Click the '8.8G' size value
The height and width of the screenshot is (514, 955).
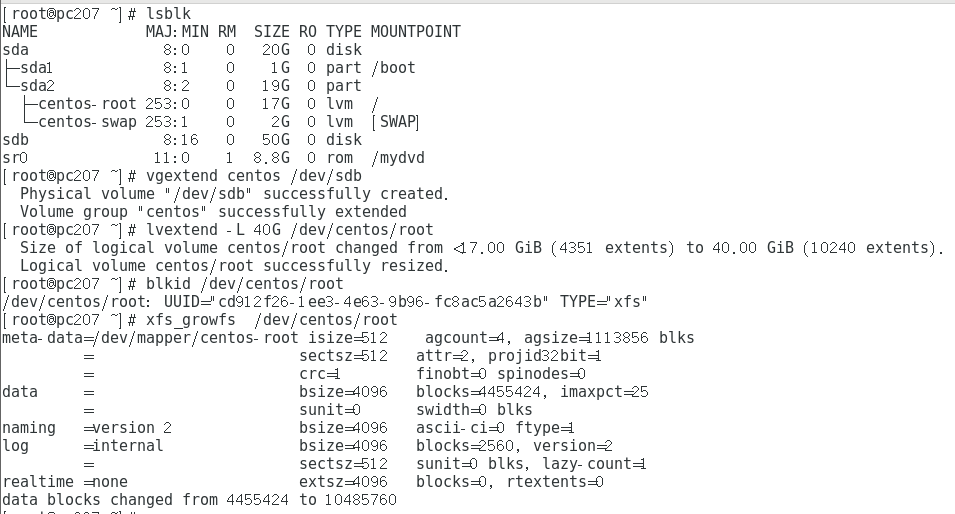[272, 158]
